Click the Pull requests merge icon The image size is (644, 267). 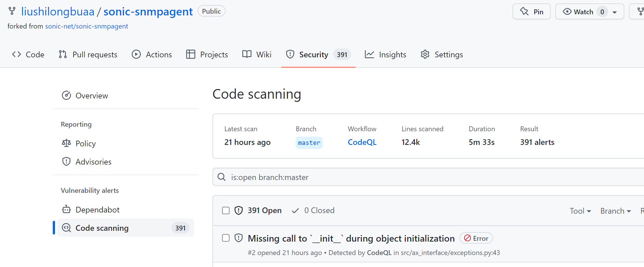[63, 54]
